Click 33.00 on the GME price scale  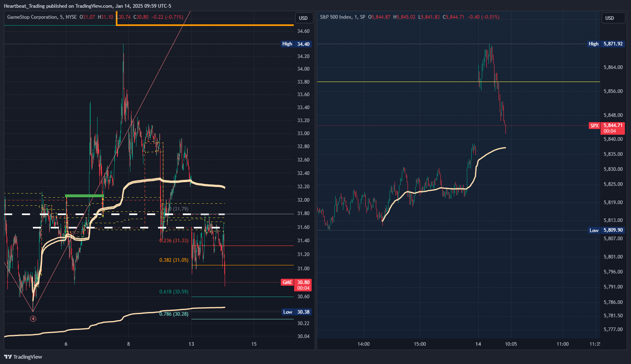point(303,134)
